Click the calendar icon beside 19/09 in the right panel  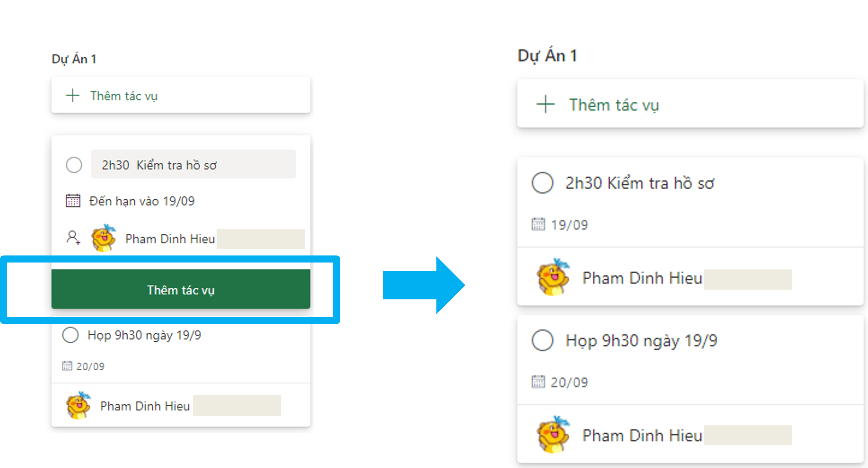pos(538,224)
